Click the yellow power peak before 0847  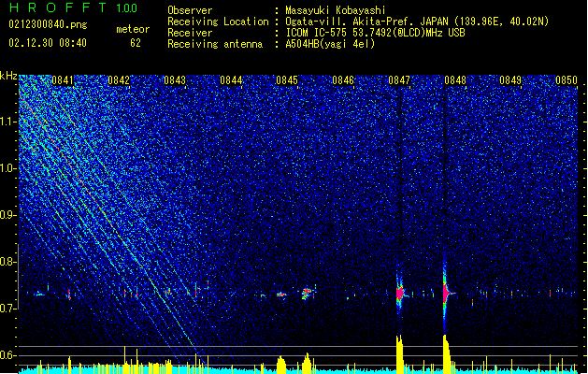click(x=400, y=353)
